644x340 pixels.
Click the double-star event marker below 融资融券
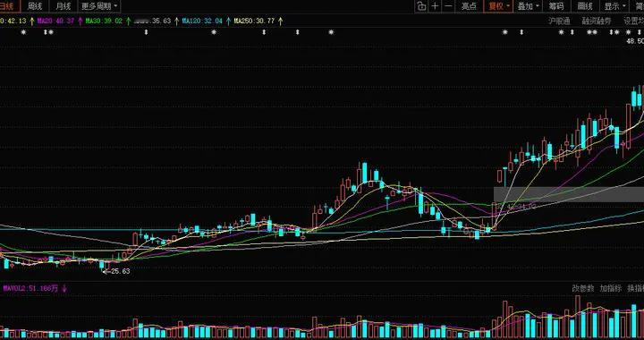[592, 32]
